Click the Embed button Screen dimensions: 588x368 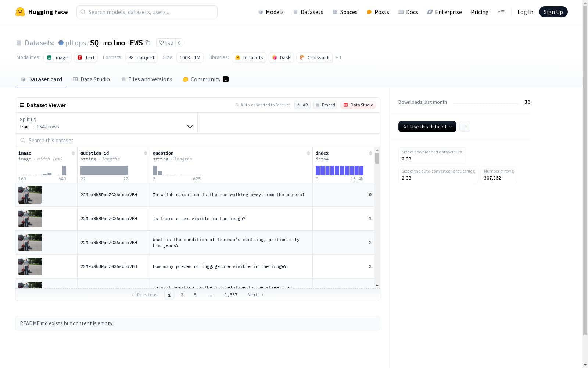point(325,105)
